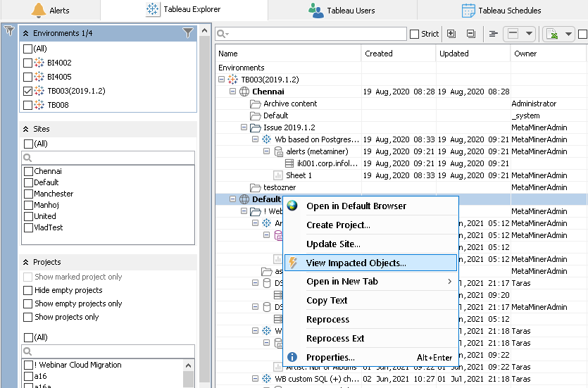
Task: Collapse the Chennai site tree node
Action: coord(233,92)
